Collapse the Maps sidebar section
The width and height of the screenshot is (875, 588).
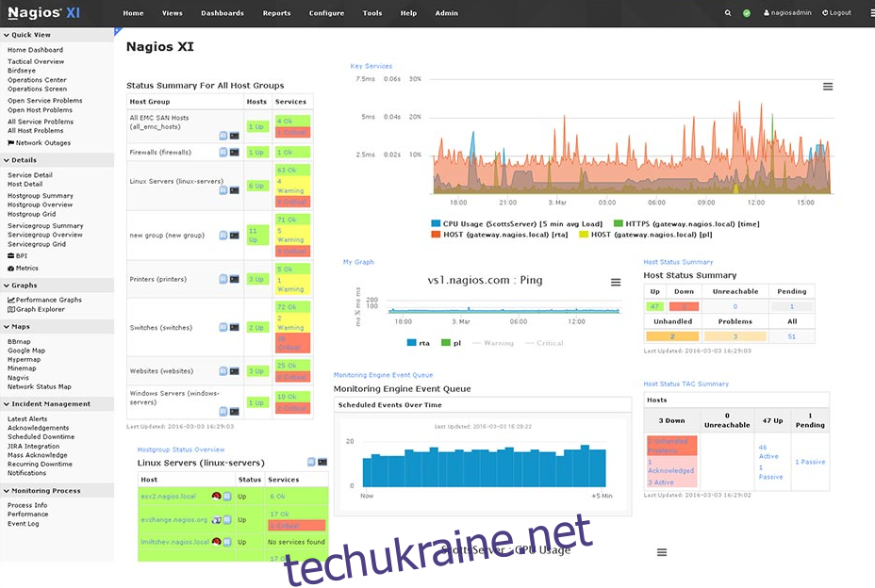pyautogui.click(x=57, y=326)
